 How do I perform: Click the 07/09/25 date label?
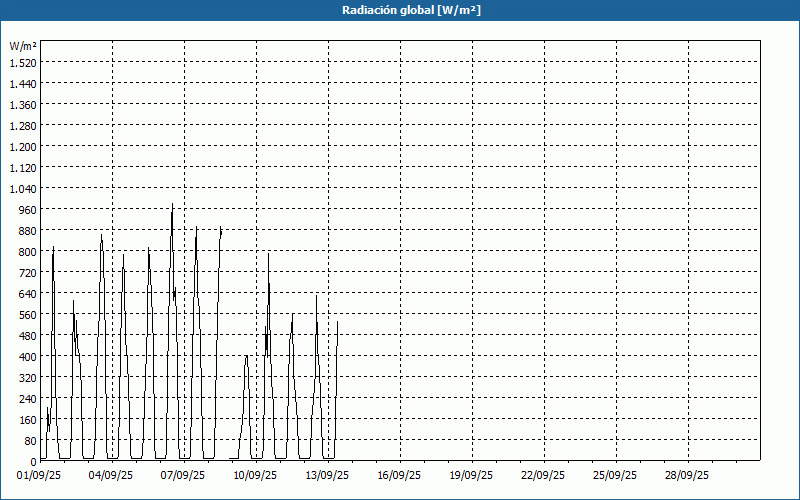coord(183,475)
